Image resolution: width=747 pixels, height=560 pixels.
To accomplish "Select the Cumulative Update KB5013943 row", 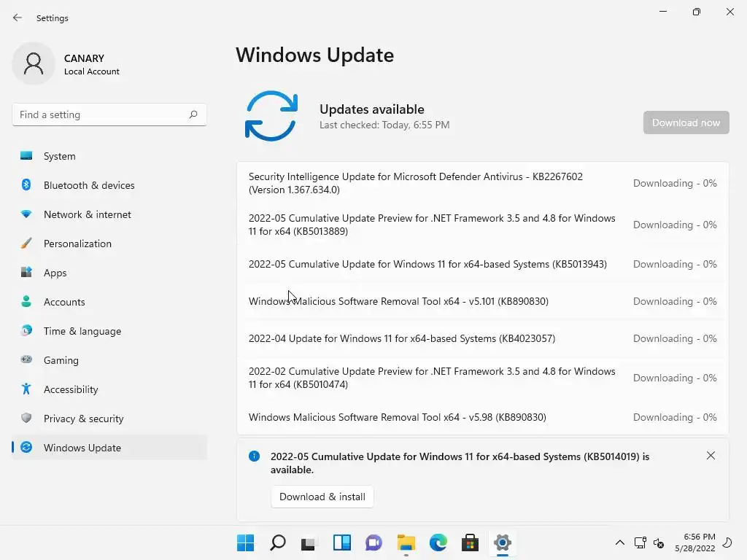I will click(x=483, y=264).
